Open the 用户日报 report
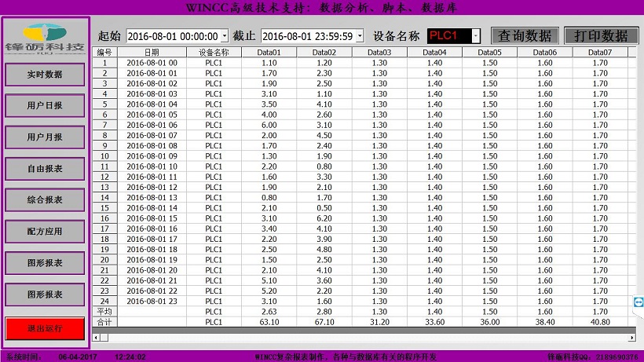Viewport: 644px width, 362px height. coord(45,105)
